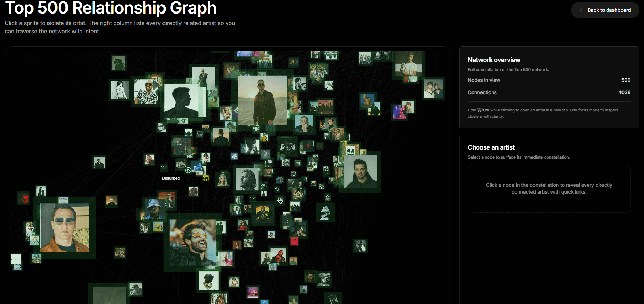644x304 pixels.
Task: Select the checkered-shirt sunglasses artist node
Action: tap(146, 92)
